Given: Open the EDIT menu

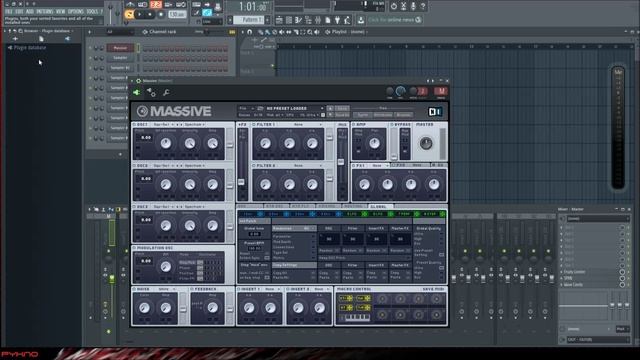Looking at the screenshot, I should [x=19, y=11].
